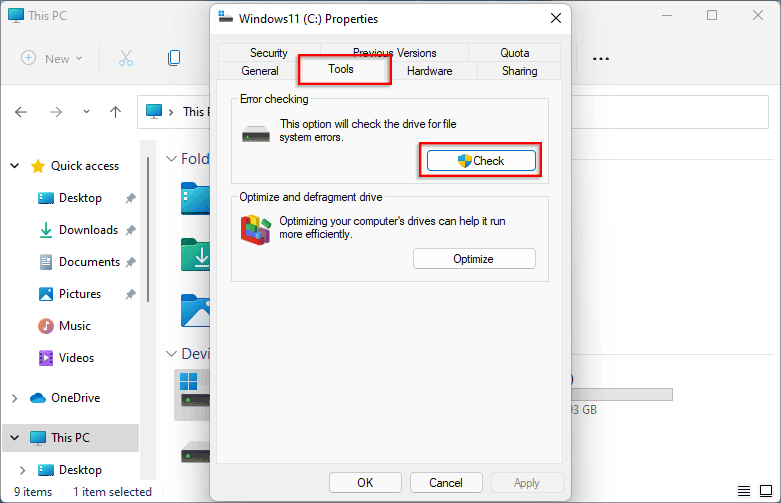Click the Cut scissors icon
Screen dimensions: 781x503
126,58
